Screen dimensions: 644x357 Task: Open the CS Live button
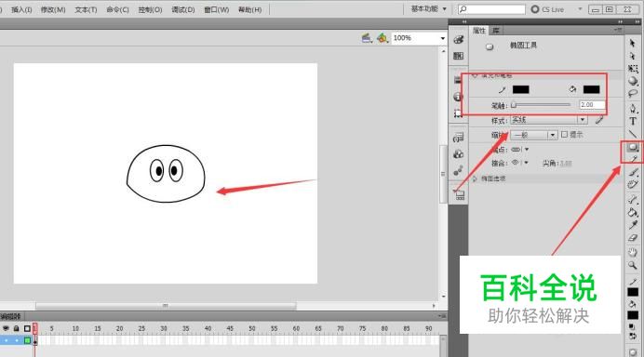point(548,9)
